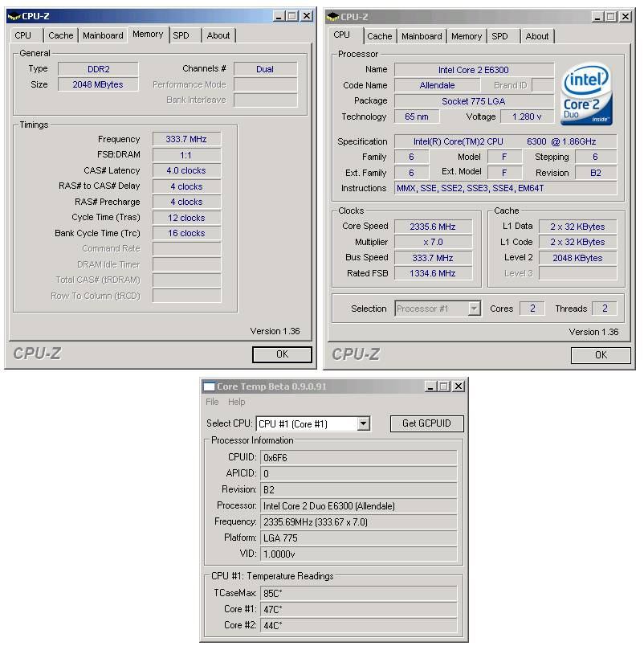Switch to Mainboard tab in the right CPU-Z window
The image size is (644, 646).
(422, 36)
